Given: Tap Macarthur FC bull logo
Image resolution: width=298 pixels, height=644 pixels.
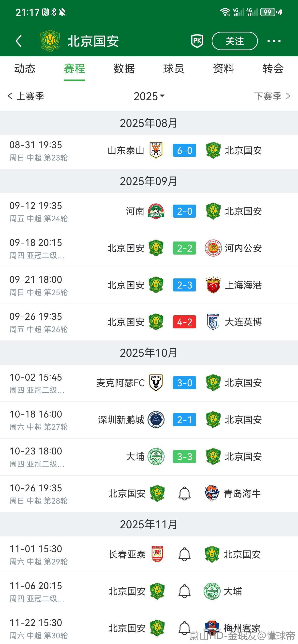Looking at the screenshot, I should pos(156,383).
